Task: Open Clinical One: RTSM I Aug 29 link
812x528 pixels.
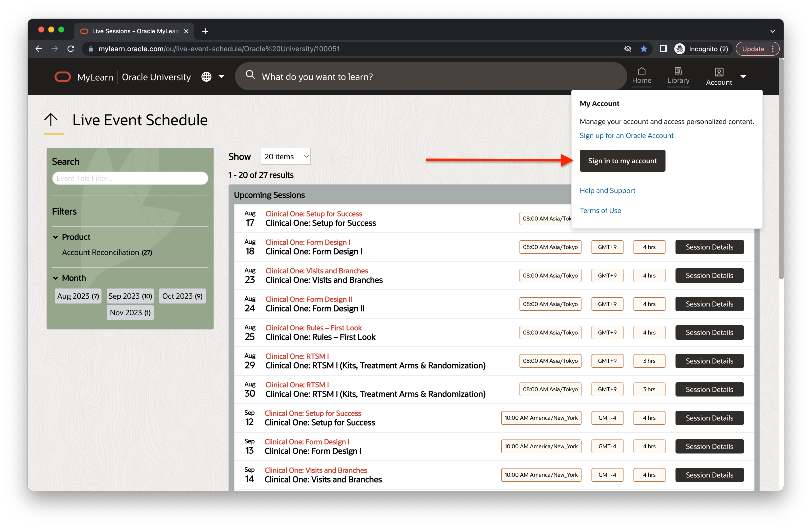Action: pos(297,356)
